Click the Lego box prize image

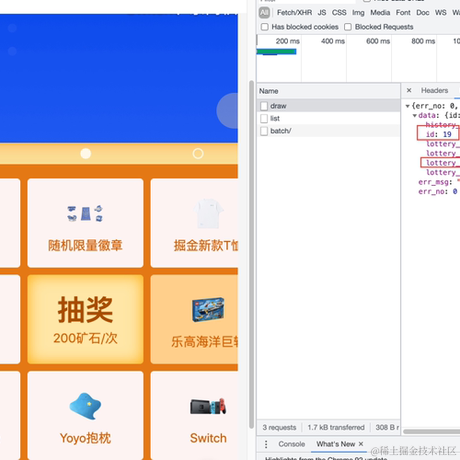208,310
